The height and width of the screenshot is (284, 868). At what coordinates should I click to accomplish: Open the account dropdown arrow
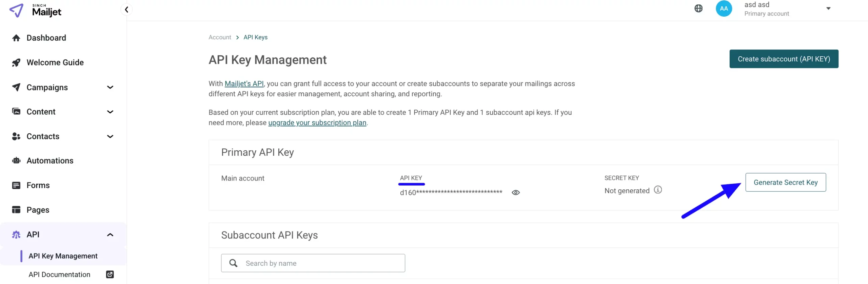click(828, 8)
